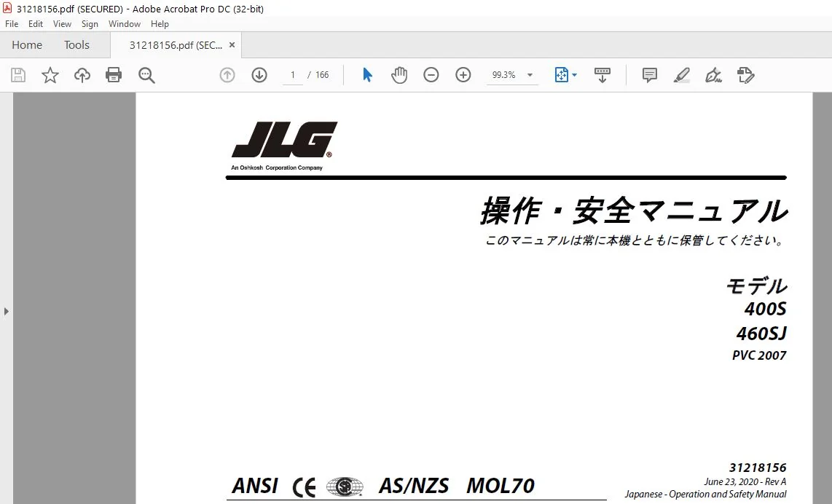Open the Stamp tool
This screenshot has width=832, height=504.
745,75
